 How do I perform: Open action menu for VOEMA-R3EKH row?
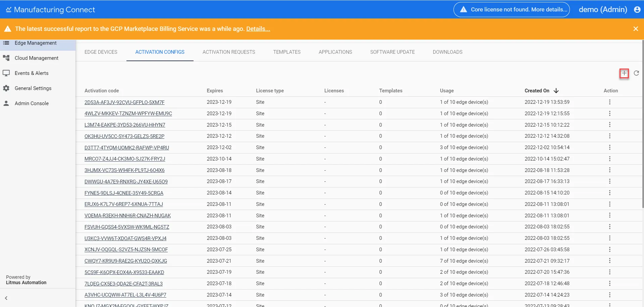pos(609,215)
